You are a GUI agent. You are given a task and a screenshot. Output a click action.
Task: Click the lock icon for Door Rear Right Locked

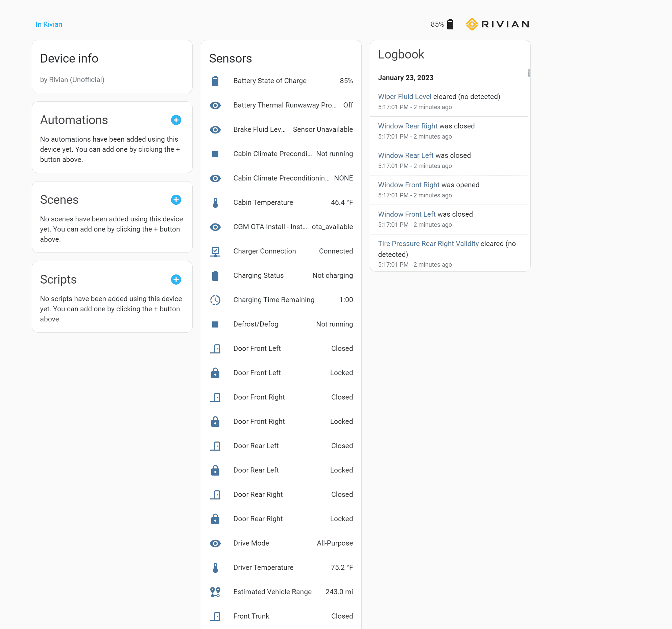(215, 519)
